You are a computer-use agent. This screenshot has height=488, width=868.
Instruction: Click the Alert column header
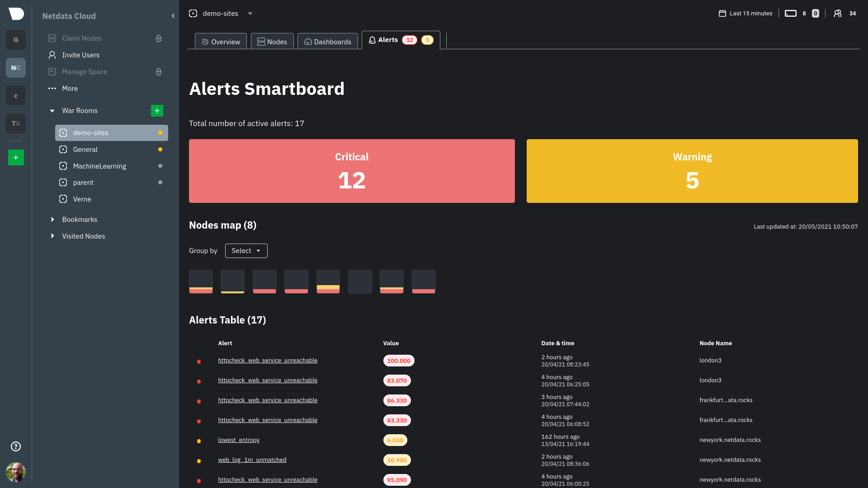pos(225,343)
